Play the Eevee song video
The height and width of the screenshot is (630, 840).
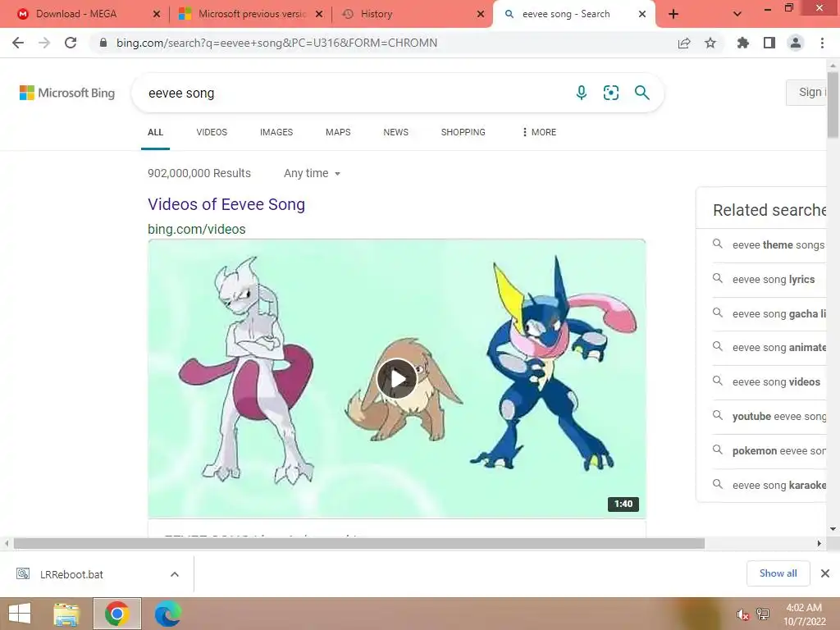click(397, 379)
